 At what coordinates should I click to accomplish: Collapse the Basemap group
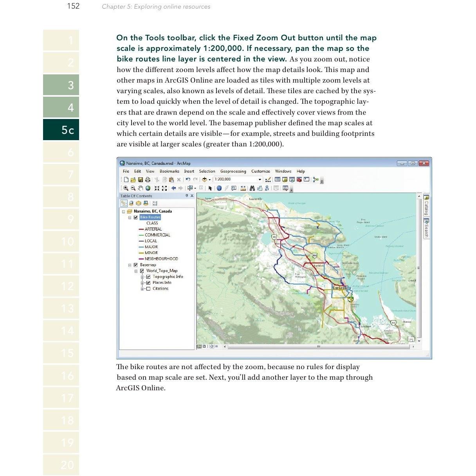tap(130, 265)
